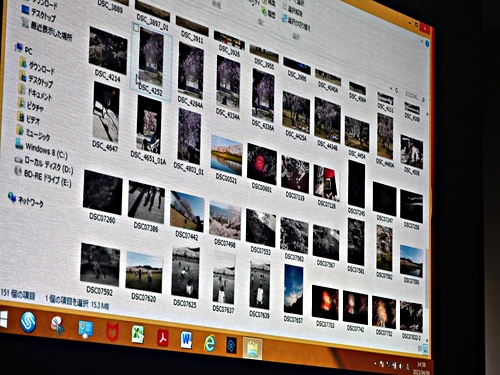Collapse the ribbon using the chevron arrow
The width and height of the screenshot is (500, 375).
422,42
